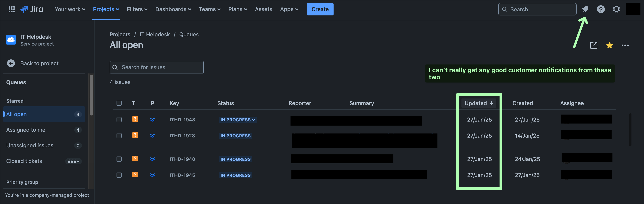Unstar the All open queue

(610, 45)
